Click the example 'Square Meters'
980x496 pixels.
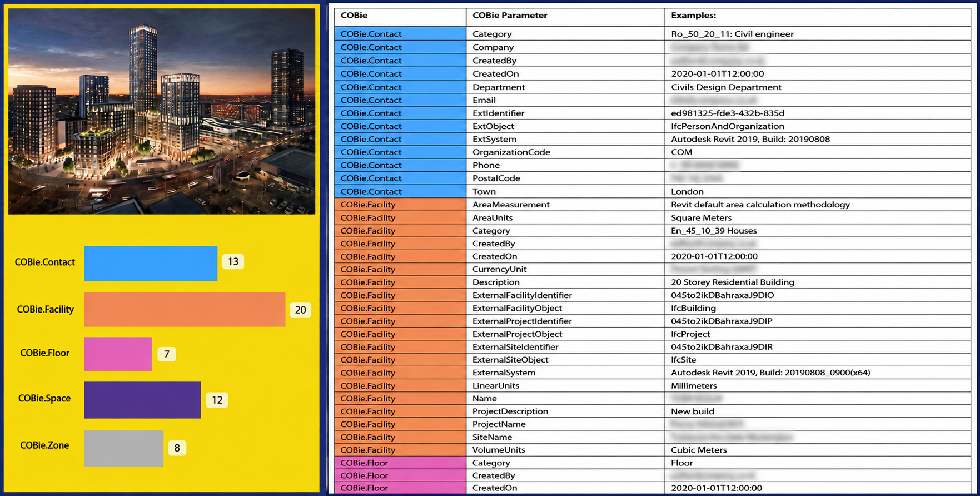click(x=701, y=217)
